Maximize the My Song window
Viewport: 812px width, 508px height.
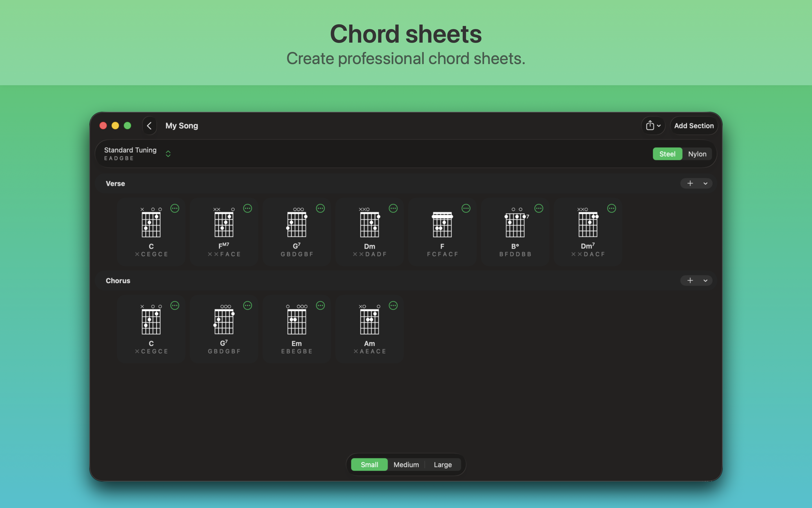127,126
